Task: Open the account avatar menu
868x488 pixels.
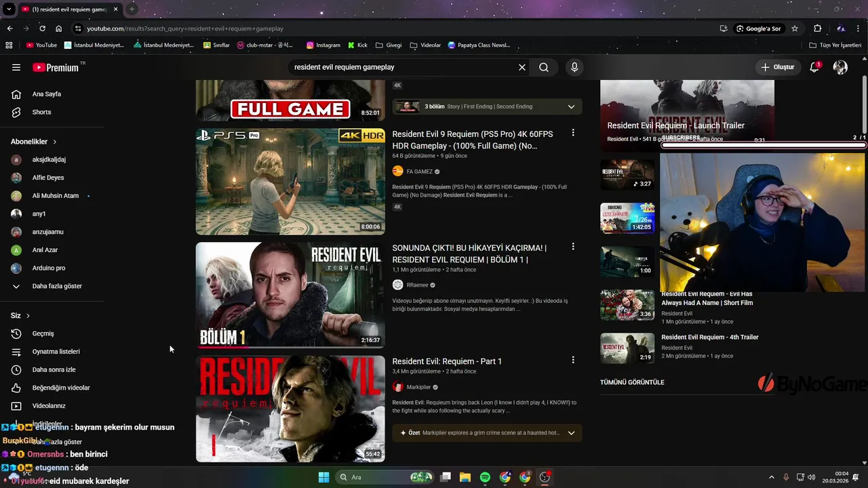Action: click(840, 67)
